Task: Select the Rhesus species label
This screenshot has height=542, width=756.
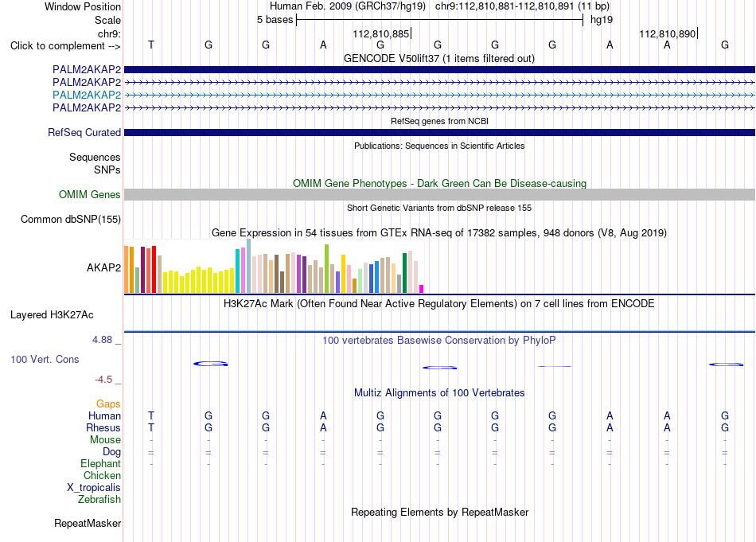Action: tap(103, 427)
